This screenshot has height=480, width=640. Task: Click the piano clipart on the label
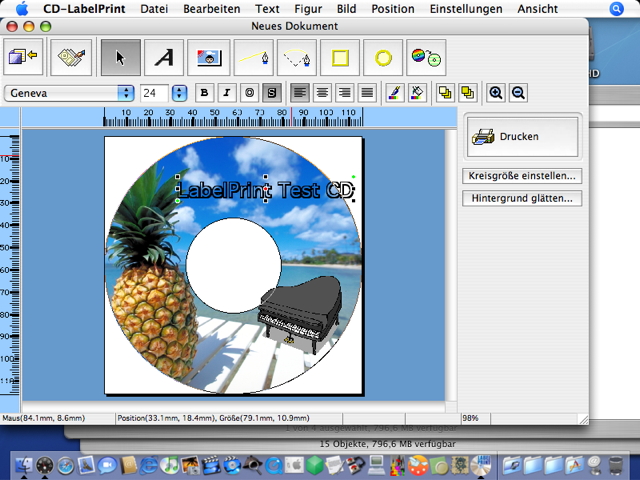click(300, 313)
